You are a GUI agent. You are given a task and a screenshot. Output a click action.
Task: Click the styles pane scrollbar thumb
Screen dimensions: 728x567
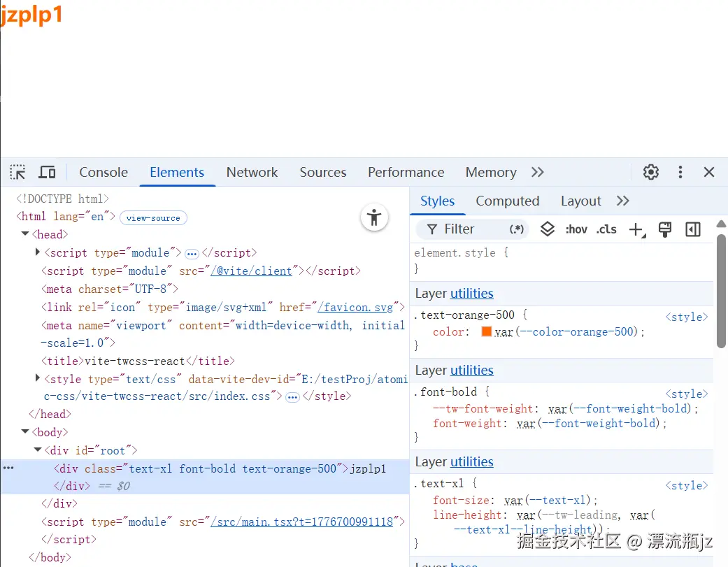click(721, 291)
